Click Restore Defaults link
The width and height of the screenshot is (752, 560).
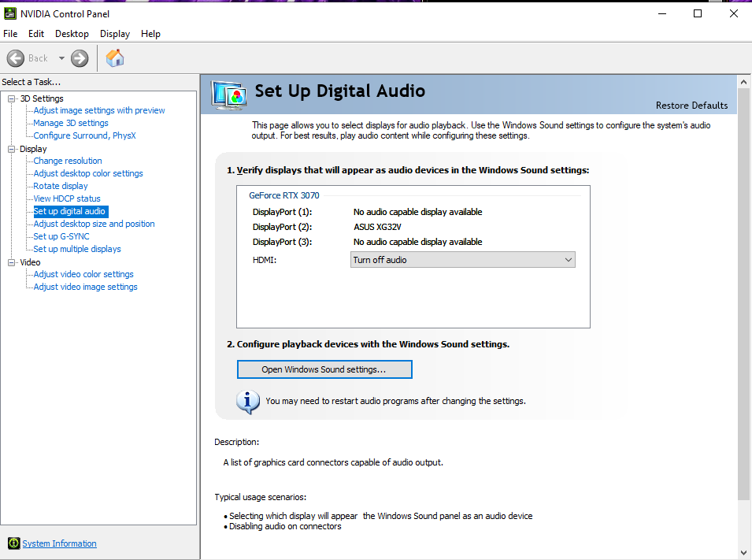click(x=691, y=106)
